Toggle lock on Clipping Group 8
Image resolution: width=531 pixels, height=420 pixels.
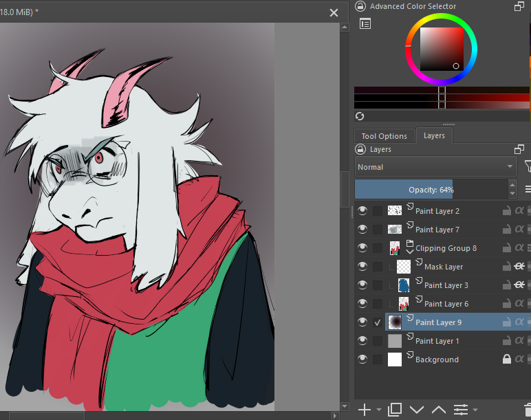click(507, 247)
